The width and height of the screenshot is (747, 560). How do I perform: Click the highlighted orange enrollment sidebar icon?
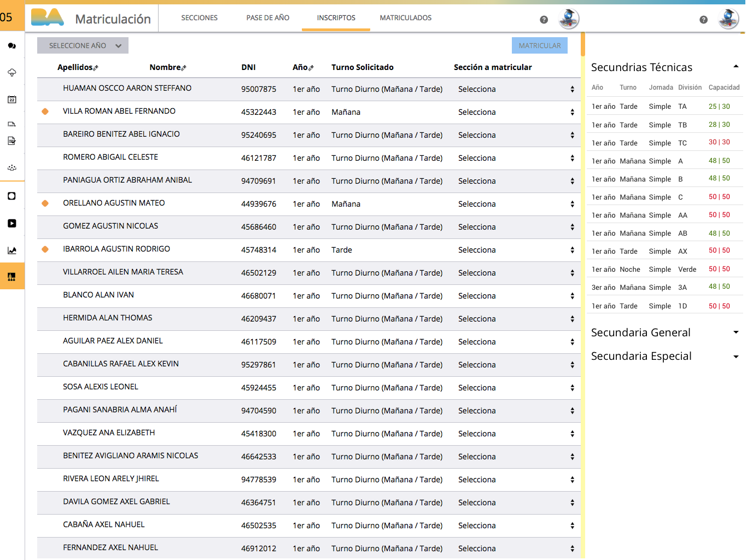coord(11,277)
